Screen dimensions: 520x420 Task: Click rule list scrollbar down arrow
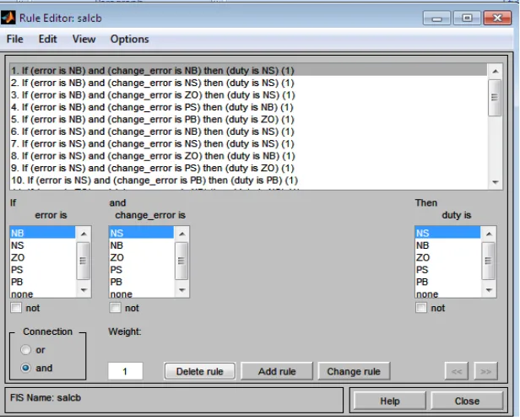[x=496, y=182]
